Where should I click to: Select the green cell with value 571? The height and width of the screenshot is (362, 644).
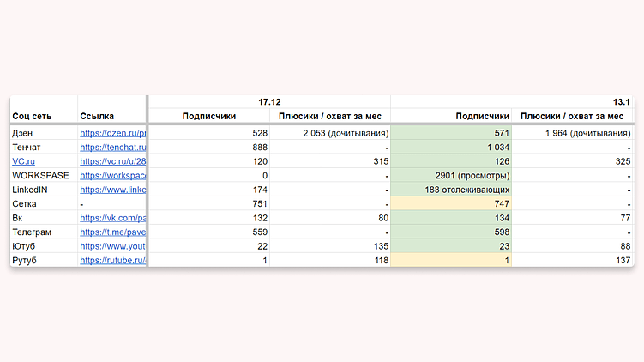coord(451,134)
